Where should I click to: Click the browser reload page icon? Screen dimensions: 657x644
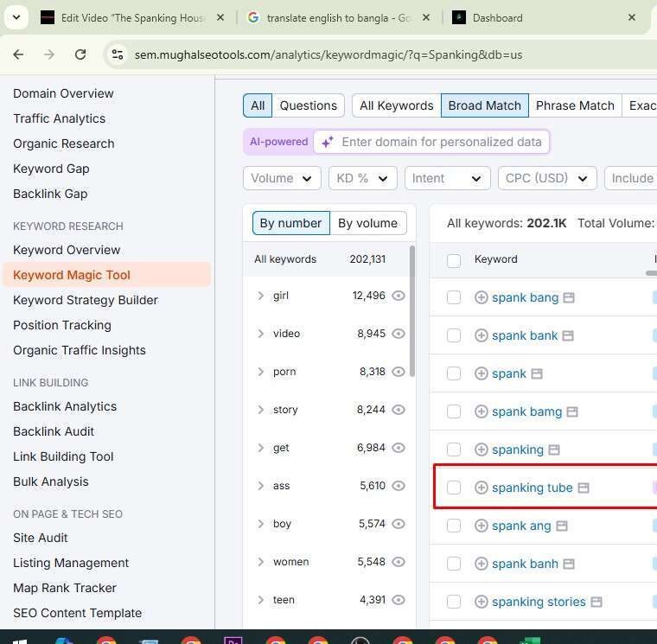80,54
